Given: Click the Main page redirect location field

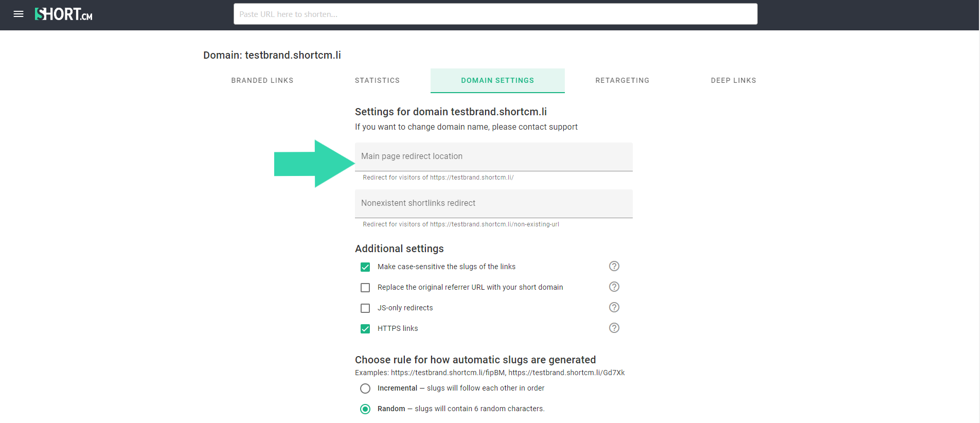Looking at the screenshot, I should click(494, 156).
